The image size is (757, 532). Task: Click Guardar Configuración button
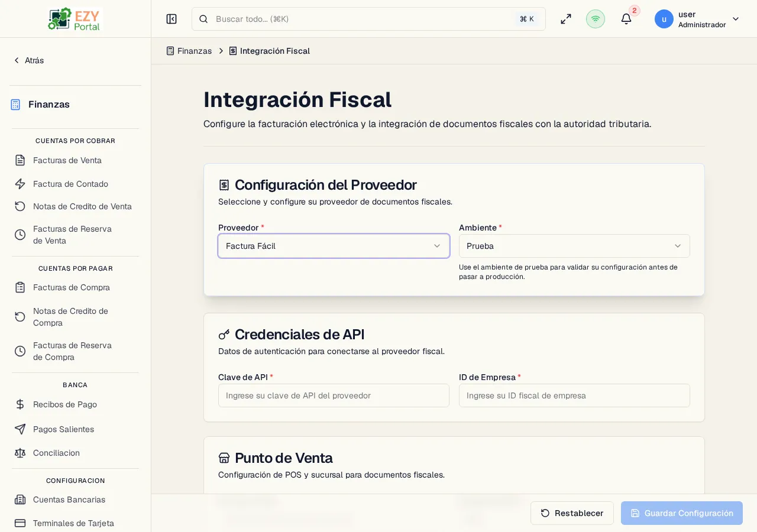(x=682, y=513)
